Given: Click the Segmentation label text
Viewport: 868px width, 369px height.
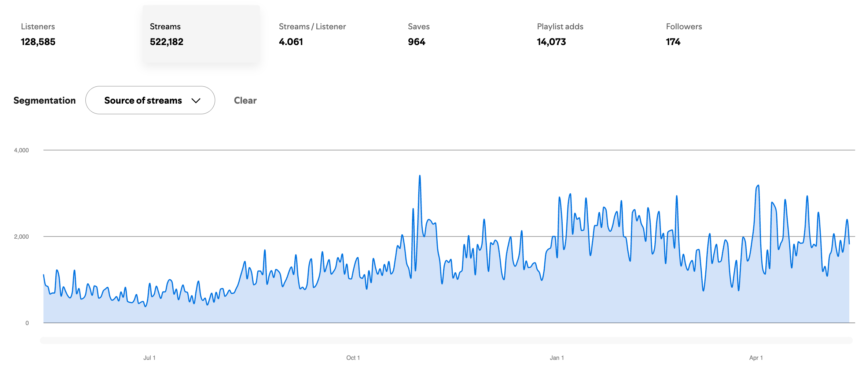Looking at the screenshot, I should (44, 100).
